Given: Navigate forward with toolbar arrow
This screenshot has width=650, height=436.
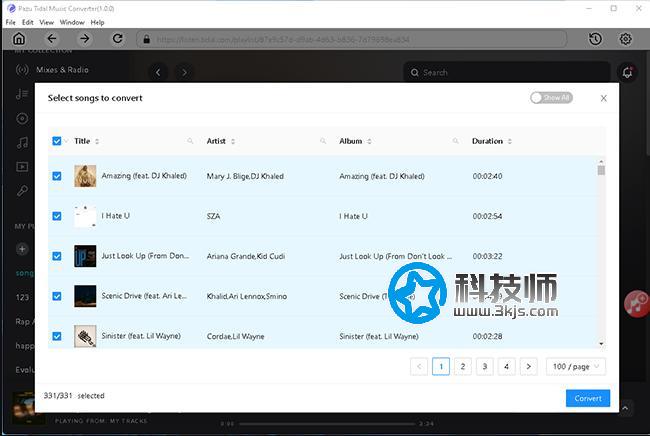Looking at the screenshot, I should tap(85, 39).
